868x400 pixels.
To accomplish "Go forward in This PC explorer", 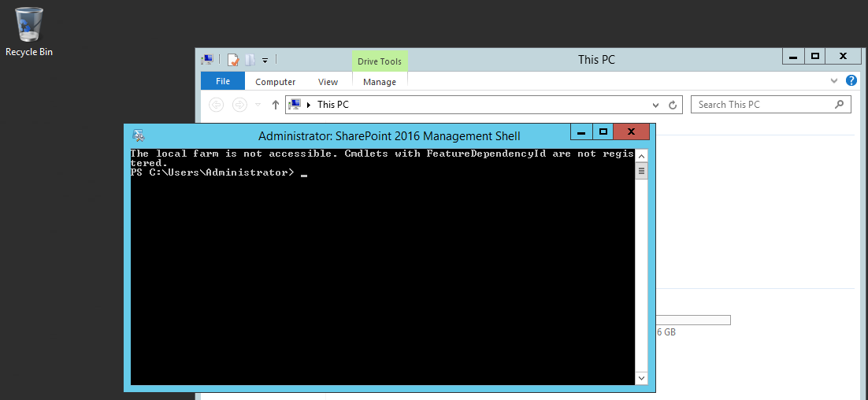I will 239,105.
